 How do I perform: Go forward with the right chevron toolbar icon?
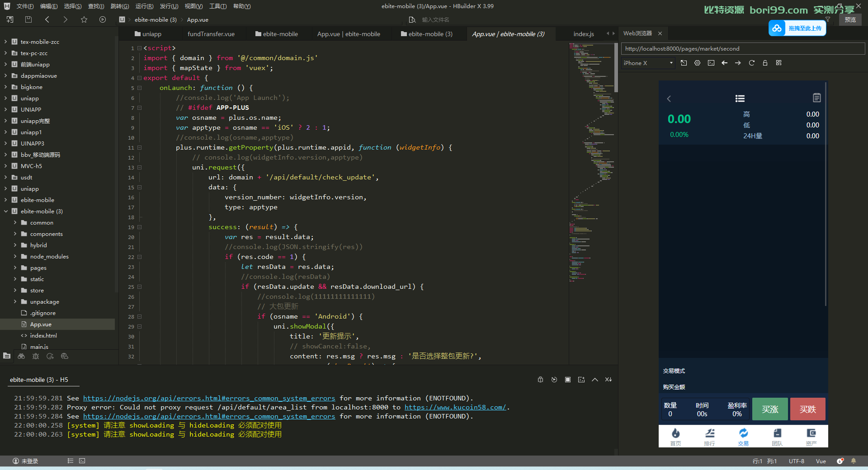click(x=66, y=19)
